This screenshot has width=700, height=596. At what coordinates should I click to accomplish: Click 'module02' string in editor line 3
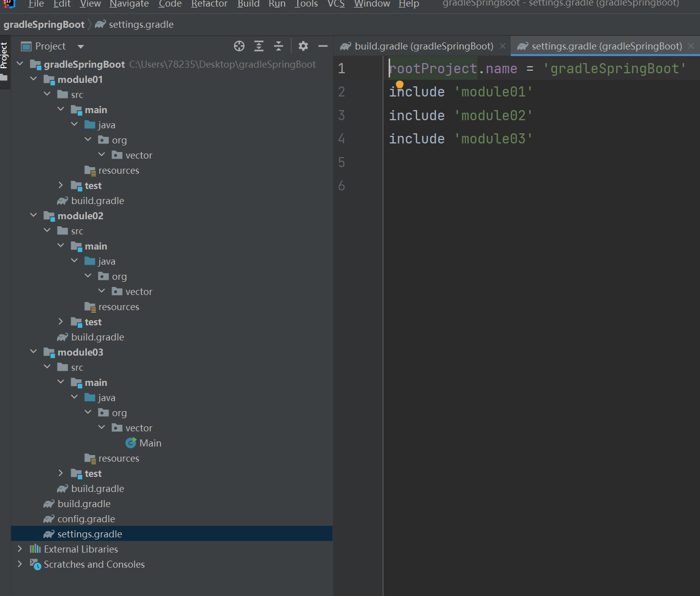[x=493, y=116]
